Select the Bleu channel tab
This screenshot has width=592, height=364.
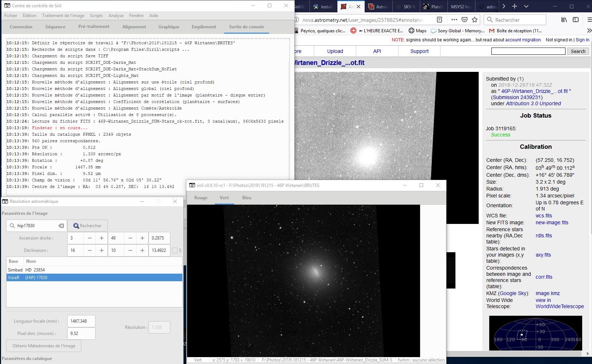click(x=247, y=198)
